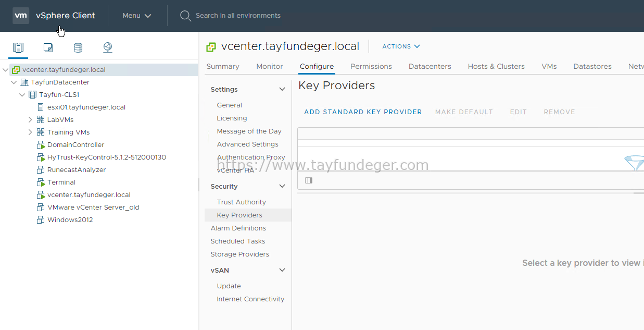Open Licensing settings
The image size is (644, 330).
tap(232, 118)
